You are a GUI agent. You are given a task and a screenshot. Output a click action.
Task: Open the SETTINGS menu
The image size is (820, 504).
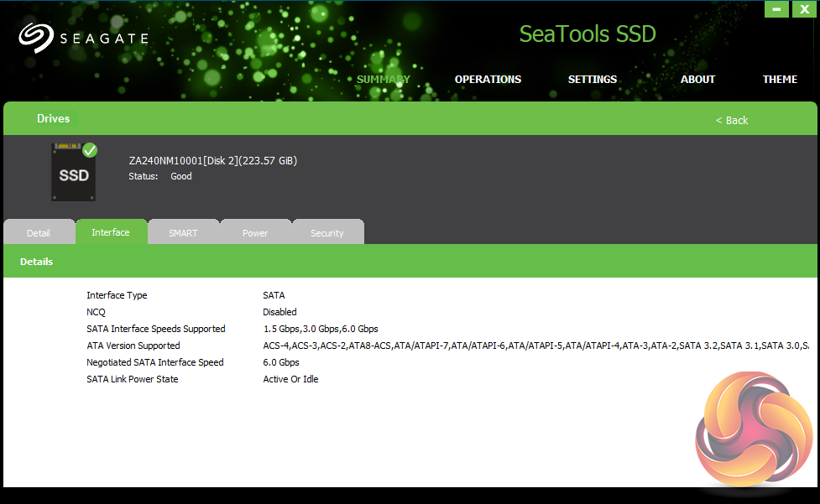pyautogui.click(x=593, y=80)
